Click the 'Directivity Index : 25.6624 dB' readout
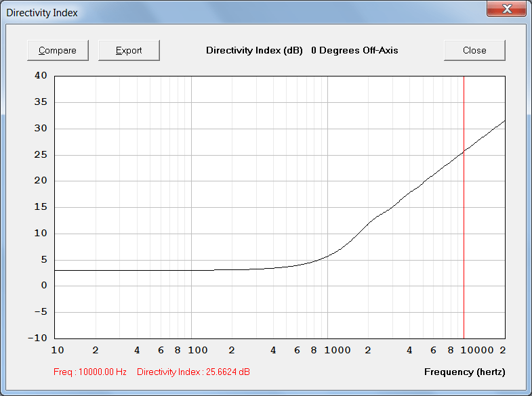 (193, 372)
